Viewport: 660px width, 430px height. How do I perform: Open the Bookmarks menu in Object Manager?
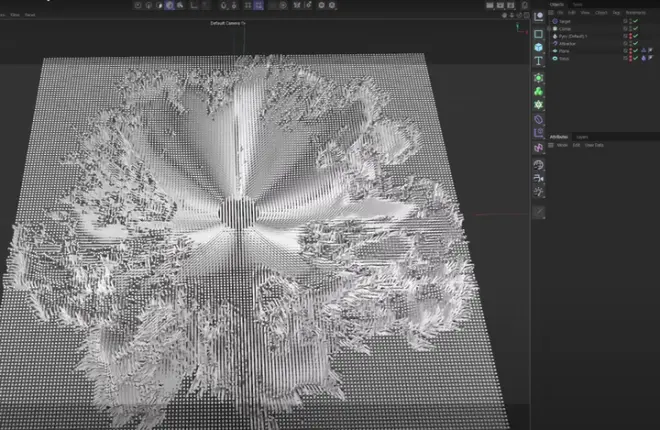click(x=636, y=12)
